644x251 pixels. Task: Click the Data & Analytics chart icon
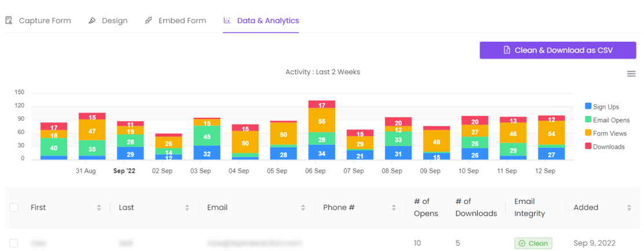[x=227, y=20]
